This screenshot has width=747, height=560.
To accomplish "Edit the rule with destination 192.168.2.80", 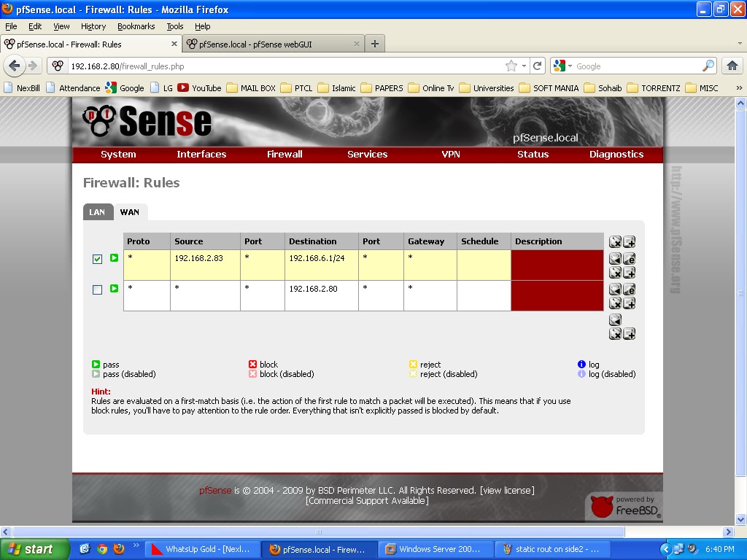I will tap(629, 289).
